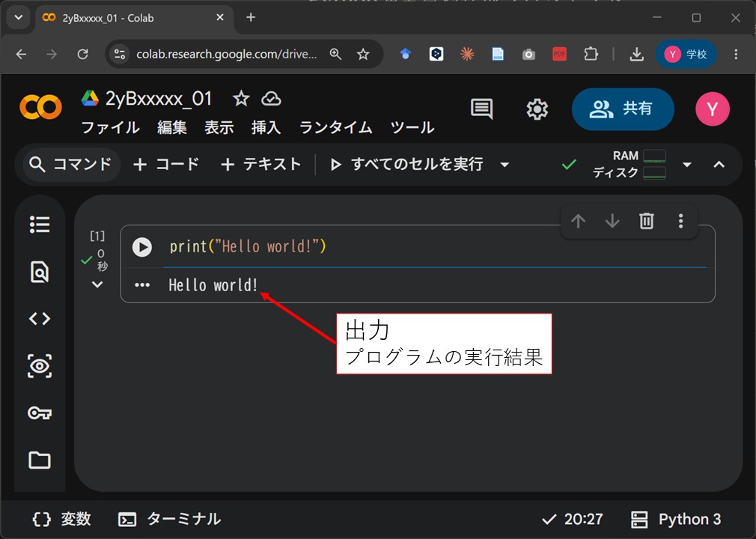Screen dimensions: 756x539
Task: Click the Python 3 runtime indicator
Action: [676, 520]
